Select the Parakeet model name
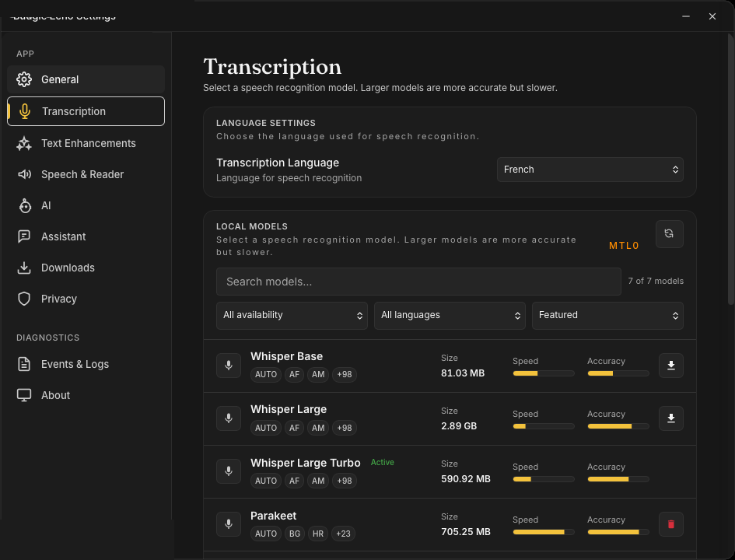The image size is (735, 560). [273, 516]
